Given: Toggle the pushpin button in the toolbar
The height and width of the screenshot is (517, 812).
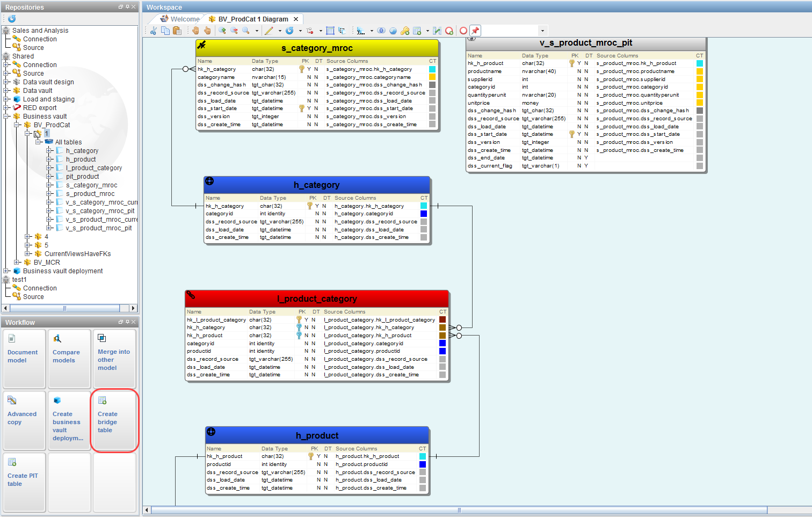Looking at the screenshot, I should click(x=475, y=31).
